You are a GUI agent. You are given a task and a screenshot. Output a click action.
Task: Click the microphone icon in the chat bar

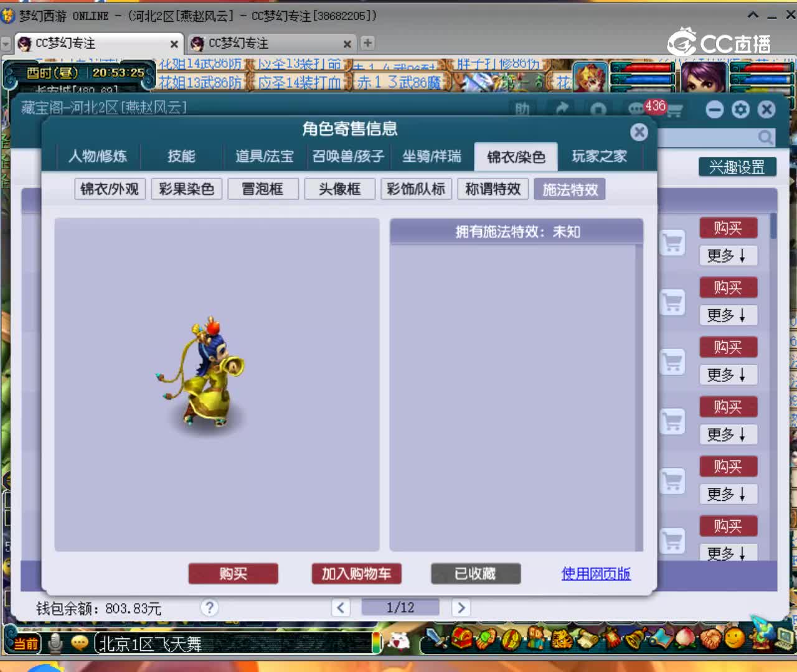(55, 643)
